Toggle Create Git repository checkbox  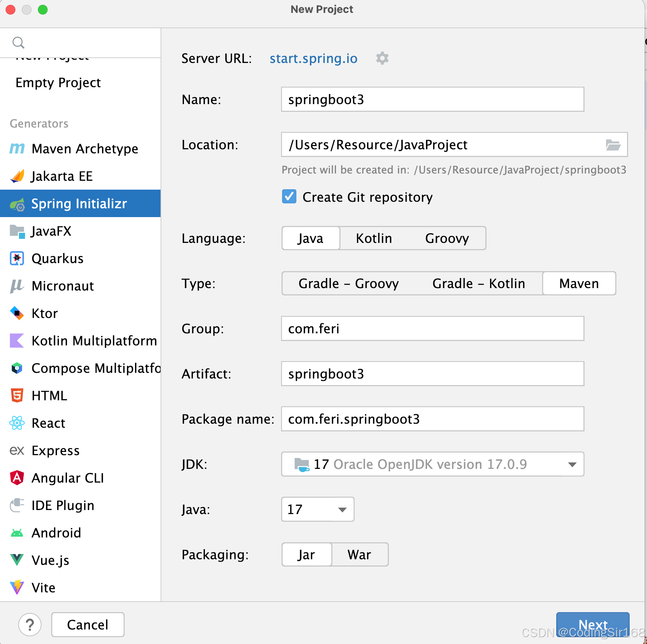tap(289, 197)
